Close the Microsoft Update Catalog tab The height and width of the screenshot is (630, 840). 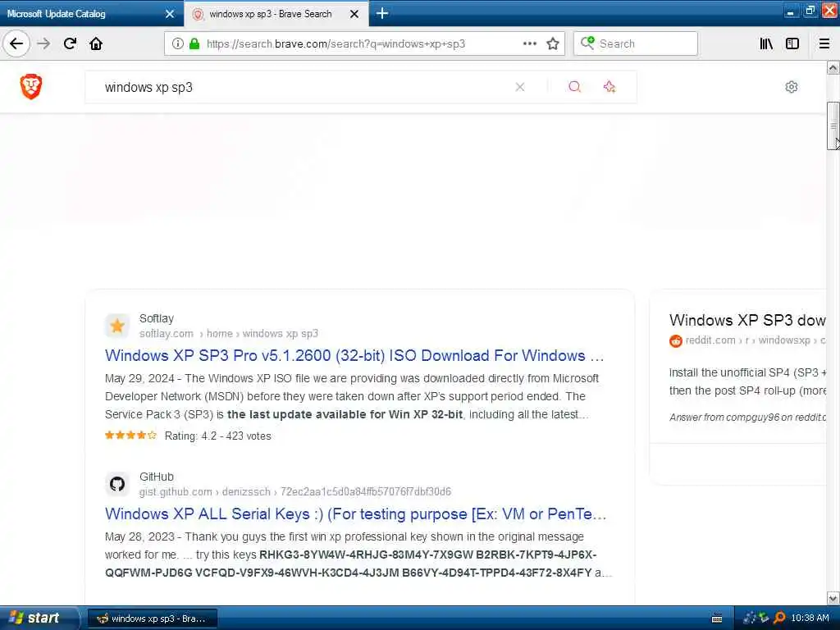pos(170,14)
